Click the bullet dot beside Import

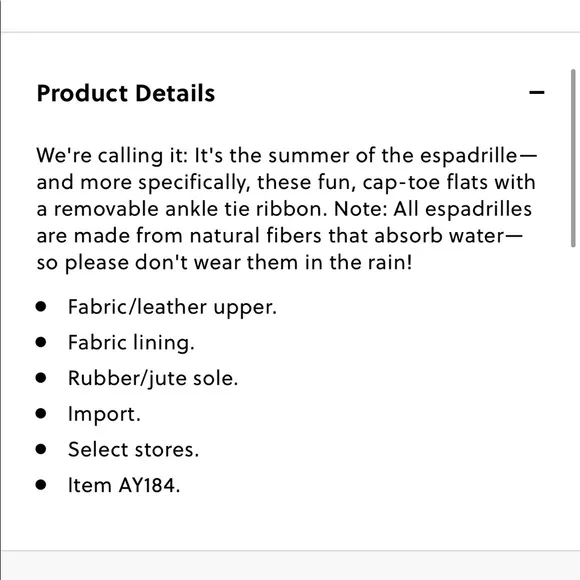click(x=41, y=414)
